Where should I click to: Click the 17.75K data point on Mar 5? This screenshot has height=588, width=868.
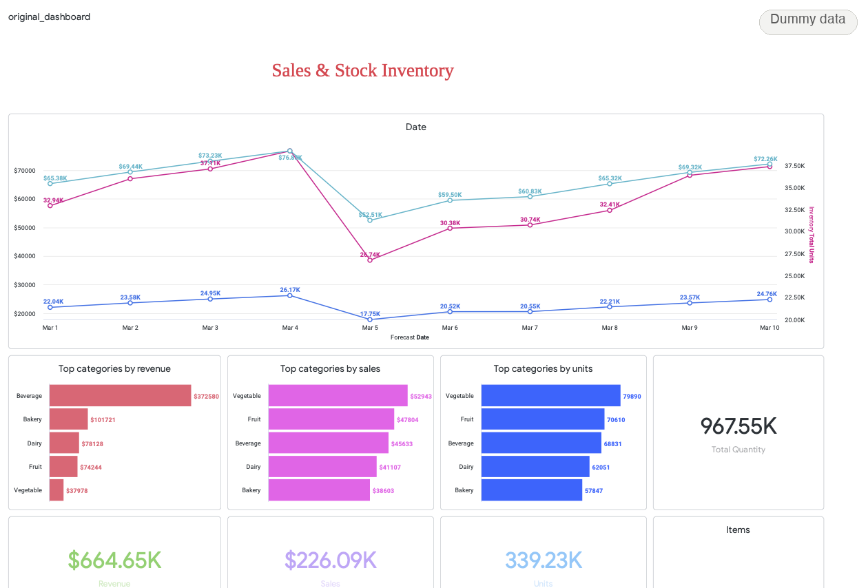(370, 319)
